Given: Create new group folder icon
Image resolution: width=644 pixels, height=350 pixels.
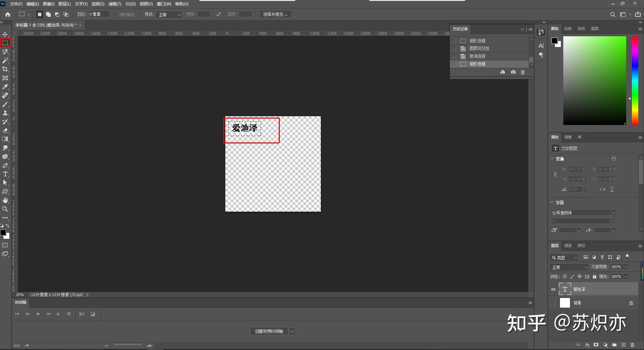Looking at the screenshot, I should pos(614,345).
